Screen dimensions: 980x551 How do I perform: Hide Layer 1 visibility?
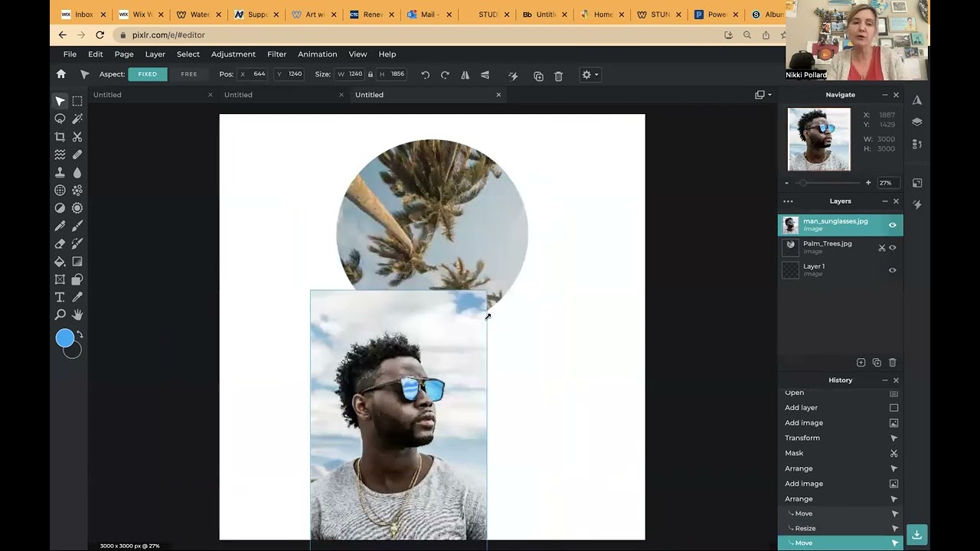tap(892, 270)
